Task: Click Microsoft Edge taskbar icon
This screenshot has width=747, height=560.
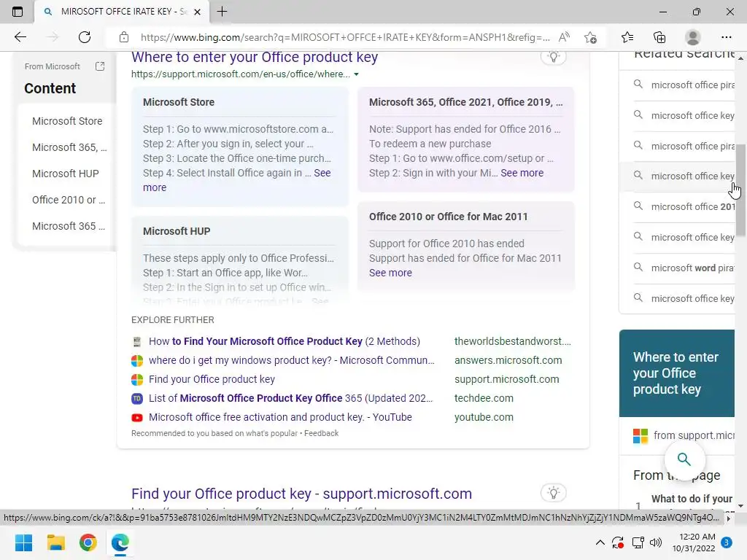Action: (120, 542)
